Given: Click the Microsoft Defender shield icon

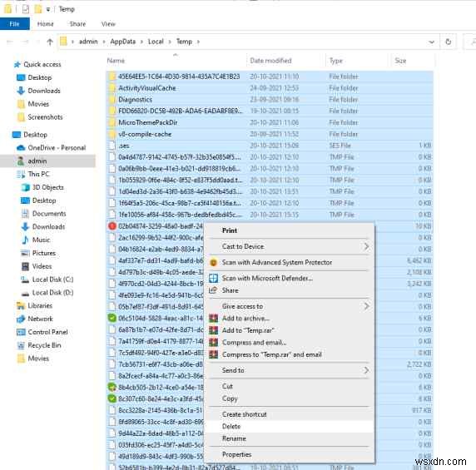Looking at the screenshot, I should point(213,278).
